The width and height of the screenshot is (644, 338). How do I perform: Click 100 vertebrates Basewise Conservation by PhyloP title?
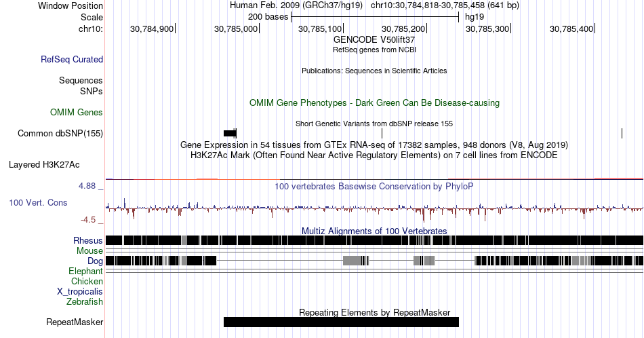[x=374, y=186]
